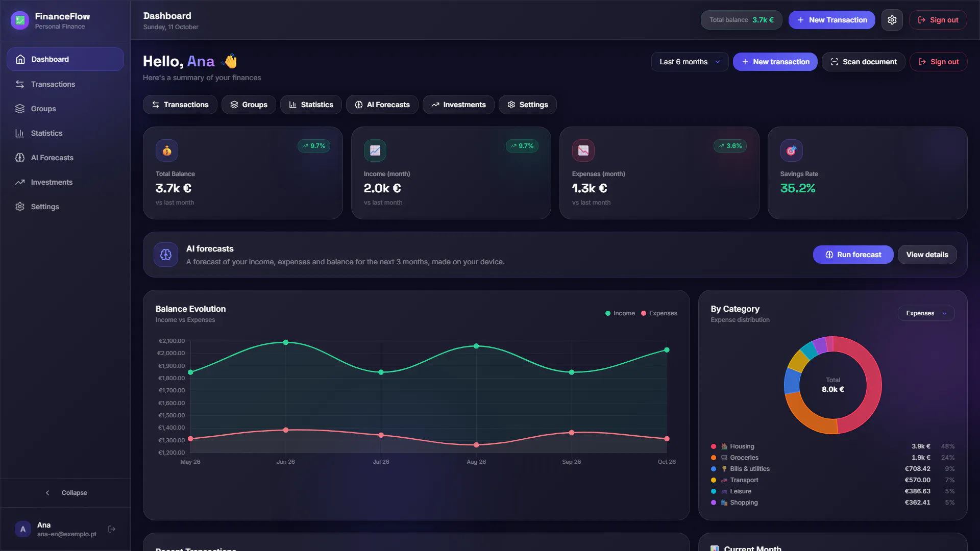Open the Groups quick tab

tap(249, 105)
